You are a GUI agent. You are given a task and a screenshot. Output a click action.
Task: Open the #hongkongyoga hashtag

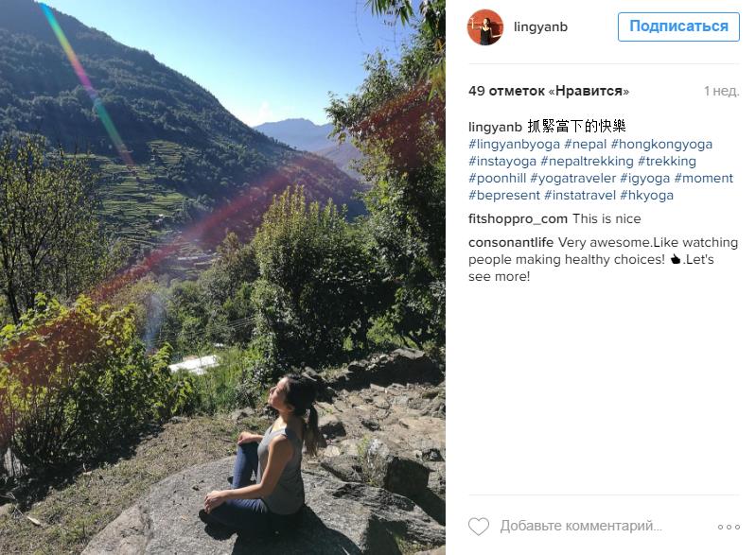tap(661, 144)
